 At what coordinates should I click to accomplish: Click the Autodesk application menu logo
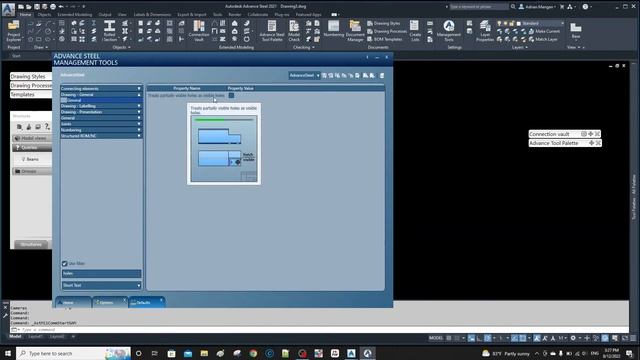coord(8,9)
